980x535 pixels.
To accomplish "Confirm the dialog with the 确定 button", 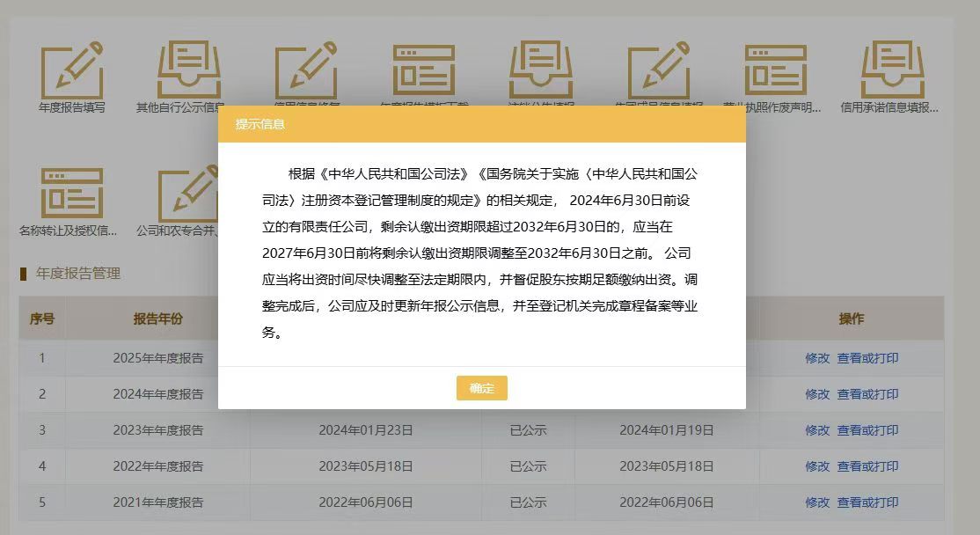I will [x=482, y=388].
